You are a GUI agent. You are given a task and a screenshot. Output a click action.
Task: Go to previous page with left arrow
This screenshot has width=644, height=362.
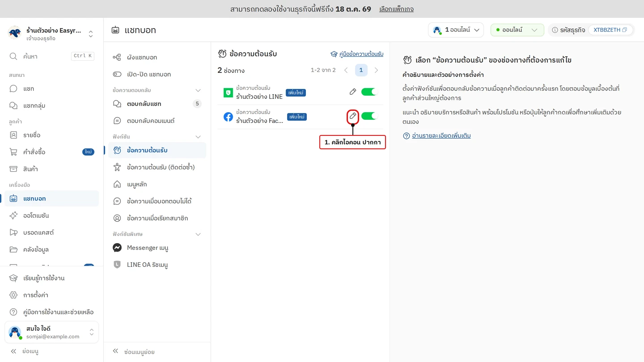pyautogui.click(x=346, y=70)
